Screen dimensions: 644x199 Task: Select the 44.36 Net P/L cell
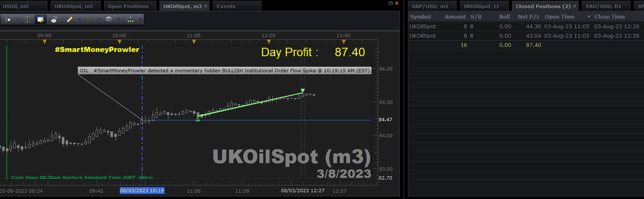tap(534, 26)
